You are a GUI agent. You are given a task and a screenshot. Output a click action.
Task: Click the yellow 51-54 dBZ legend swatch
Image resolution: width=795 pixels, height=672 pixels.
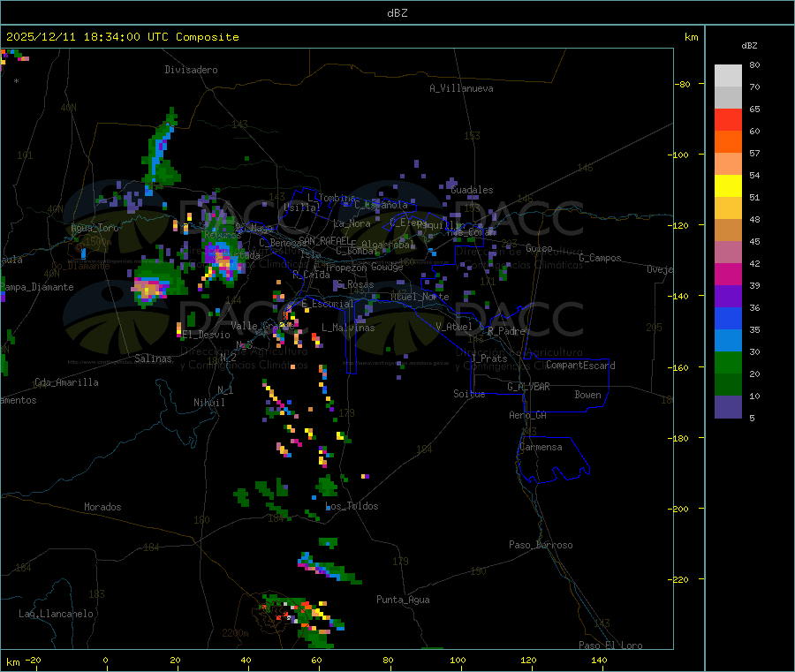(728, 186)
